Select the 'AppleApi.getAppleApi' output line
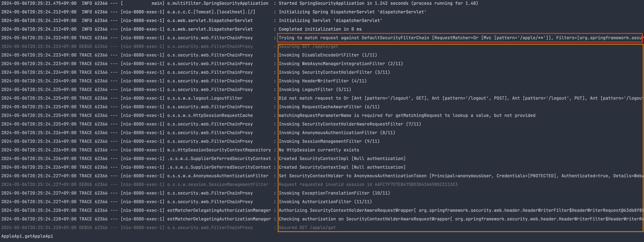Screen dimensions: 644x242 point(27,236)
